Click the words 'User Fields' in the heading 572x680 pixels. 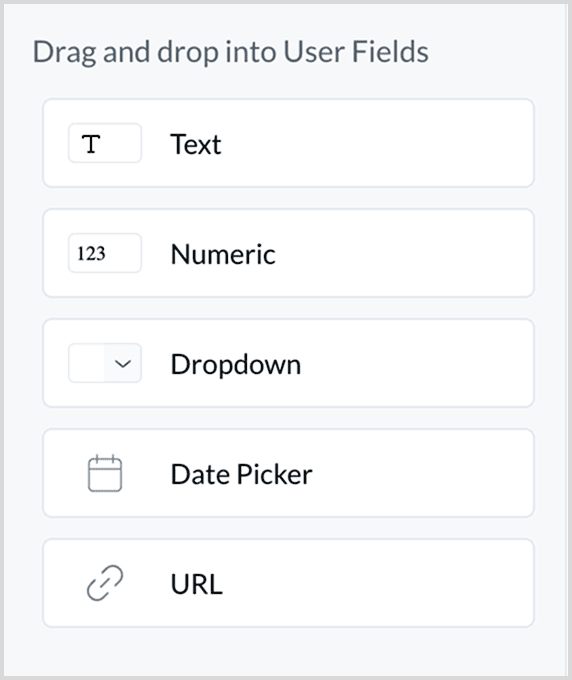point(356,51)
